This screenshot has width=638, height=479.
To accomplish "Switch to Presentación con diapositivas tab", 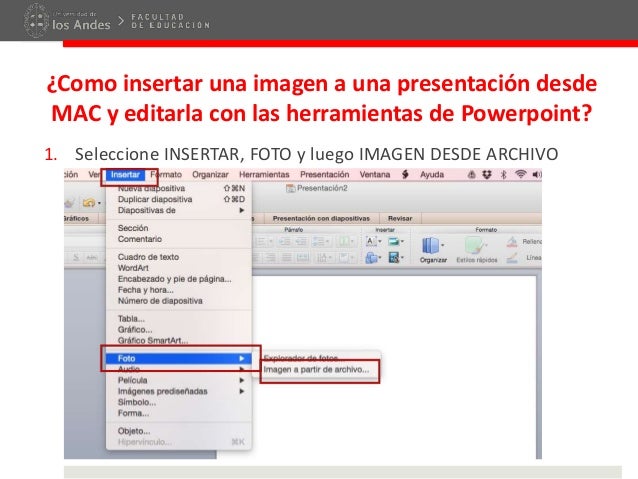I will 321,219.
